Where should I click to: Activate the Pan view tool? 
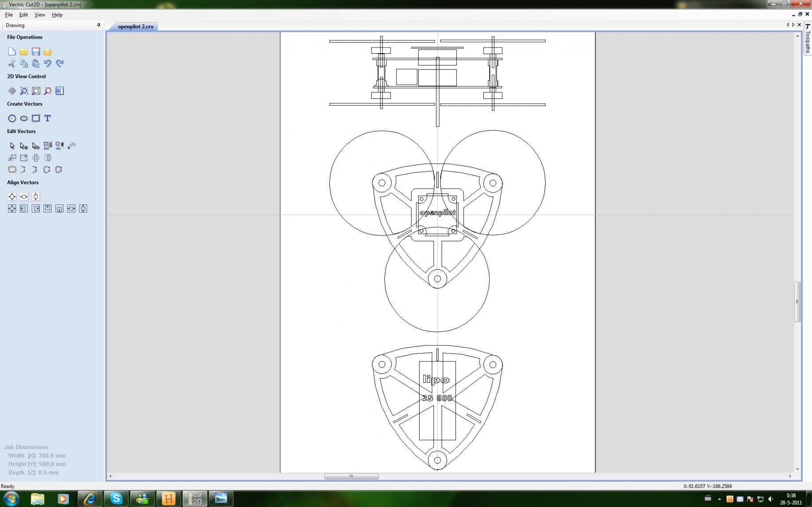coord(12,91)
